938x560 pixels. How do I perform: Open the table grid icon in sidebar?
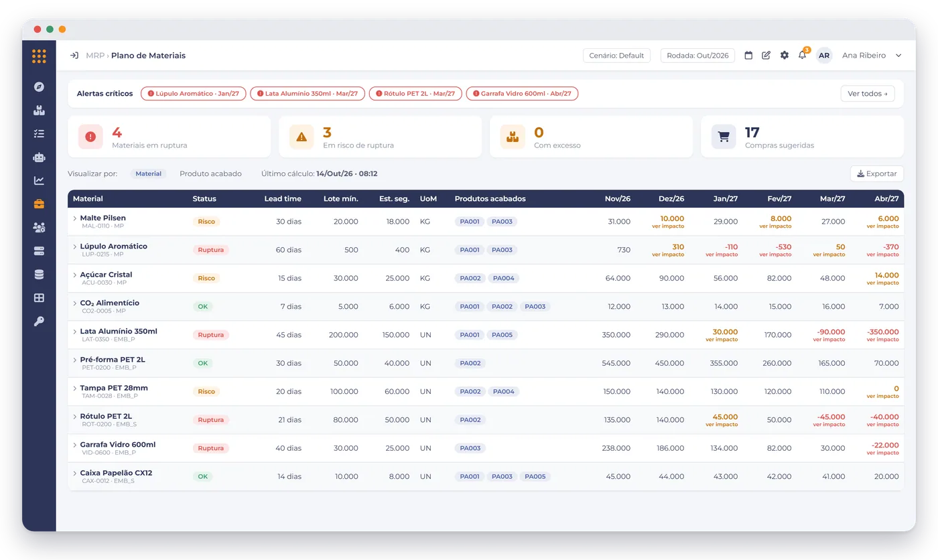coord(39,298)
